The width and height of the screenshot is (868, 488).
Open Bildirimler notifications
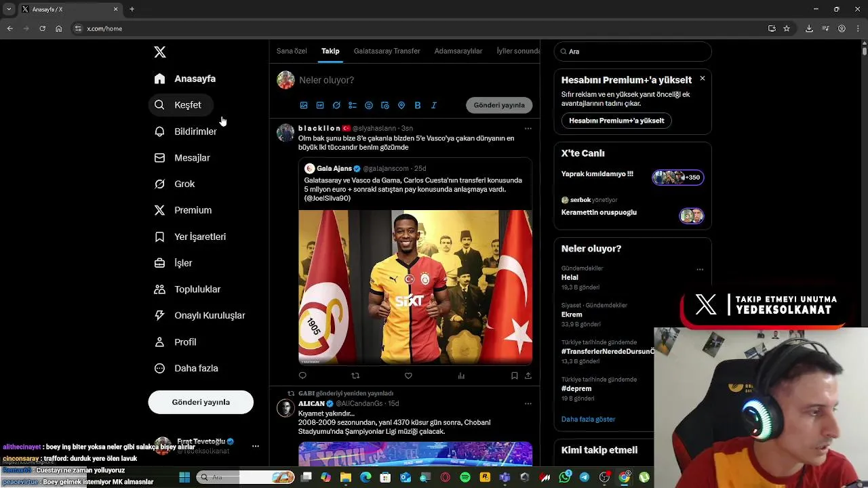(186, 131)
